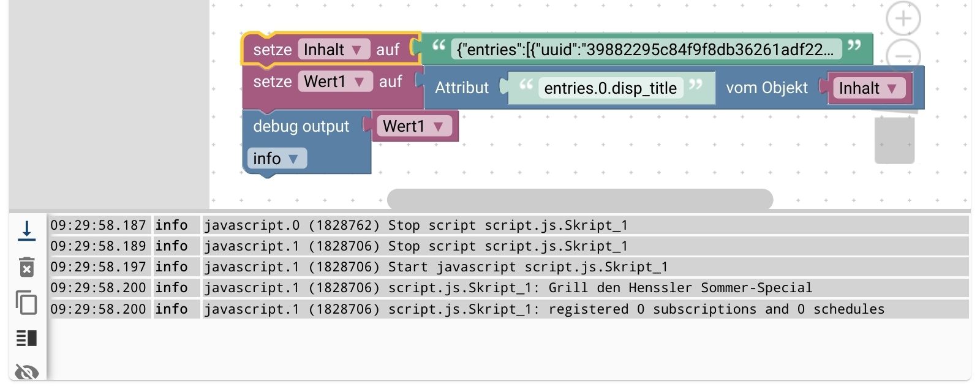Select the Attribut block label

(x=461, y=88)
